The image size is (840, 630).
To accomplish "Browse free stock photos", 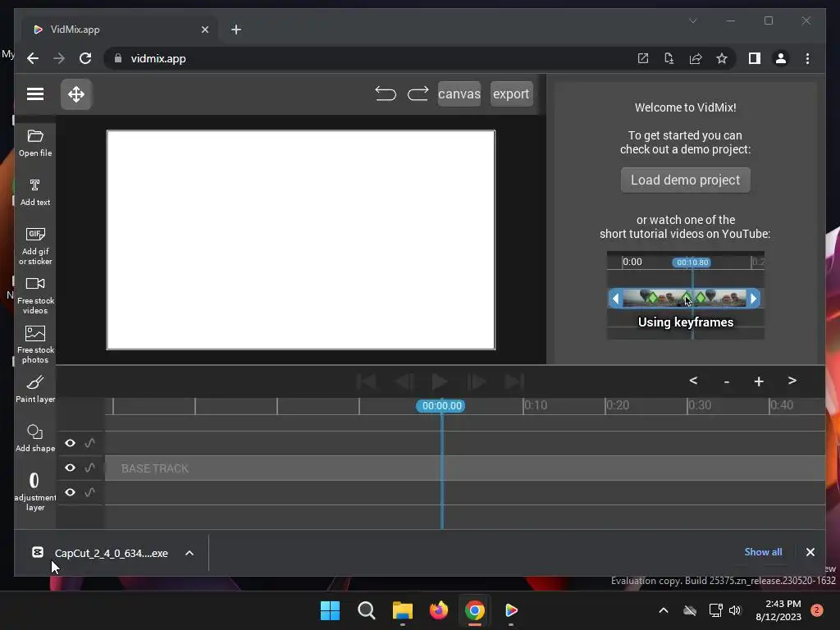I will pyautogui.click(x=35, y=345).
